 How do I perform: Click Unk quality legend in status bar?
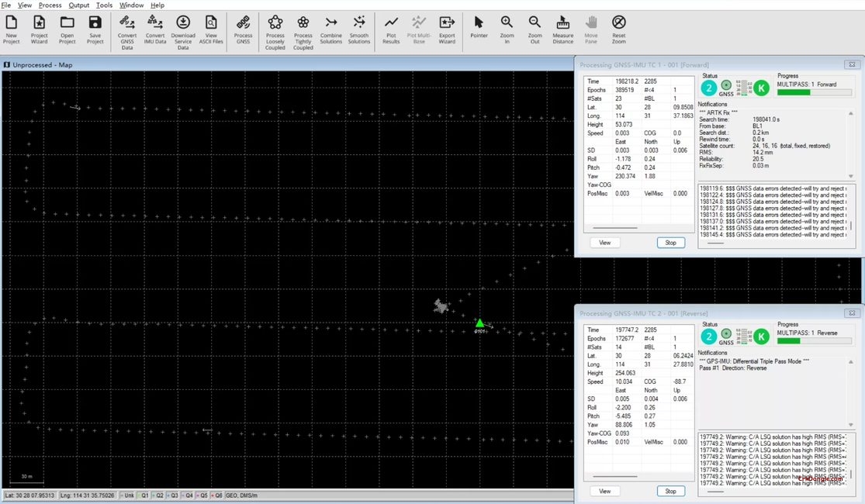coord(127,495)
